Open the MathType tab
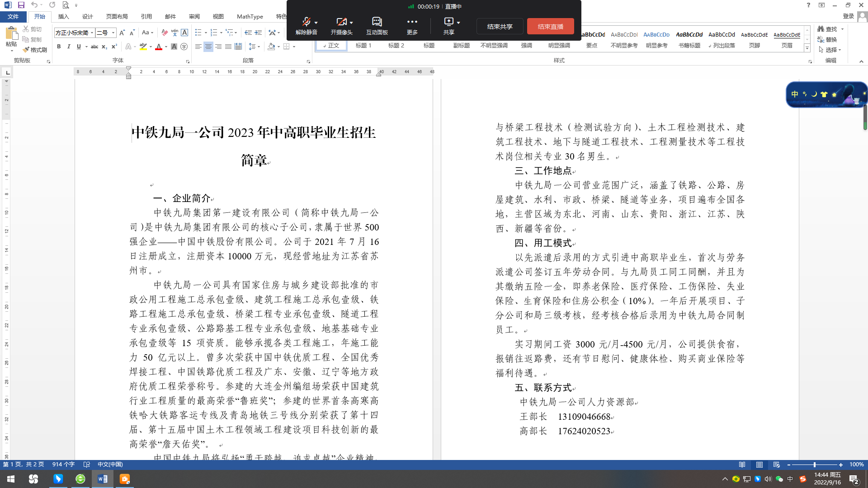The width and height of the screenshot is (868, 488). pos(250,16)
